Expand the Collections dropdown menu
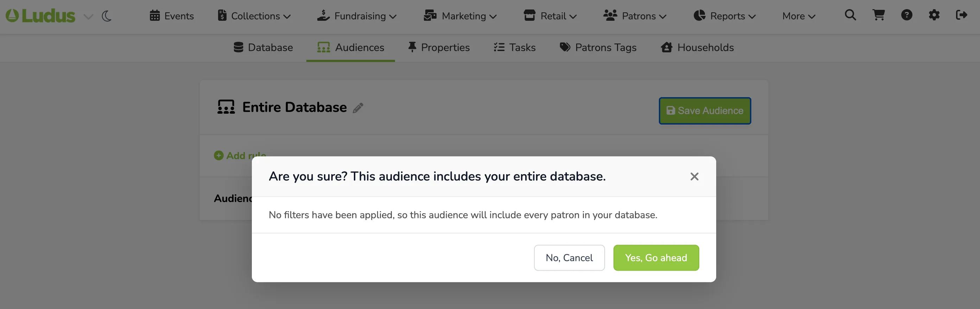Image resolution: width=980 pixels, height=309 pixels. (254, 16)
